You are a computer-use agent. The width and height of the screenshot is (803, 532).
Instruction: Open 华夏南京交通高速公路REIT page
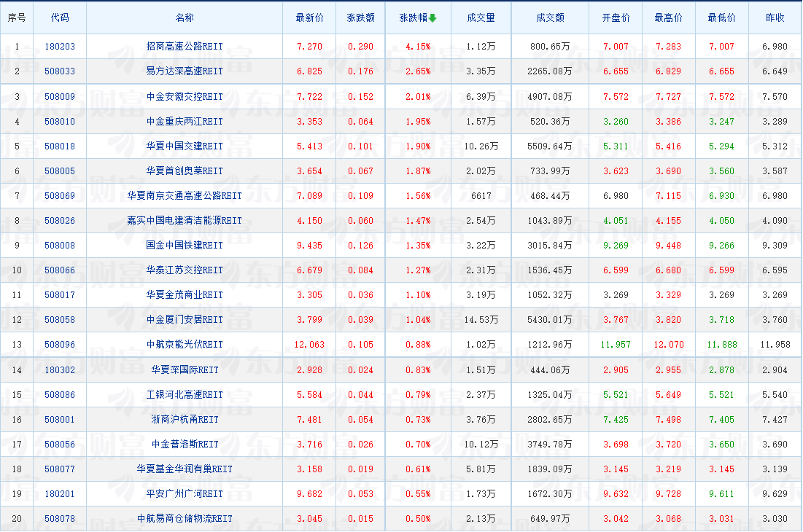pos(185,195)
